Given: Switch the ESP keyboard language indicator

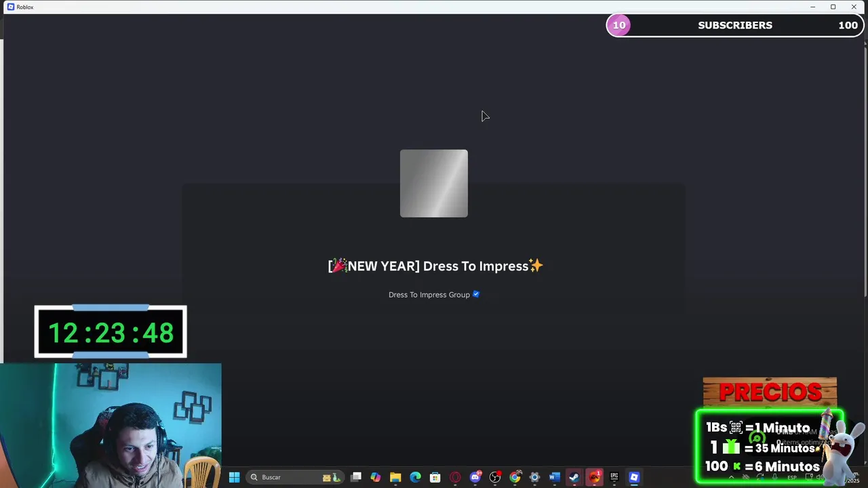Looking at the screenshot, I should click(792, 477).
